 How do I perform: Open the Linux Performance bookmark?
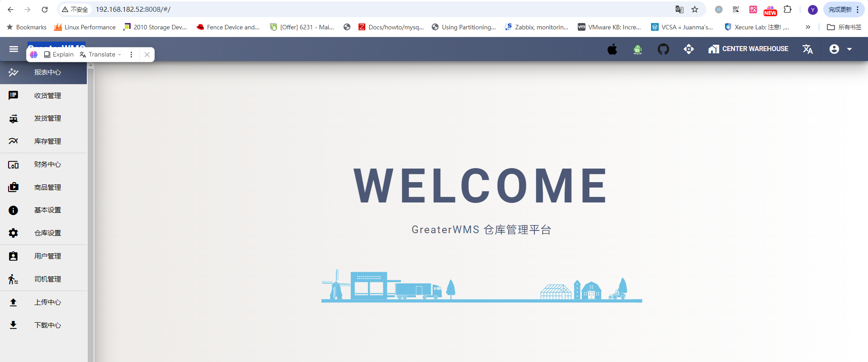coord(85,27)
